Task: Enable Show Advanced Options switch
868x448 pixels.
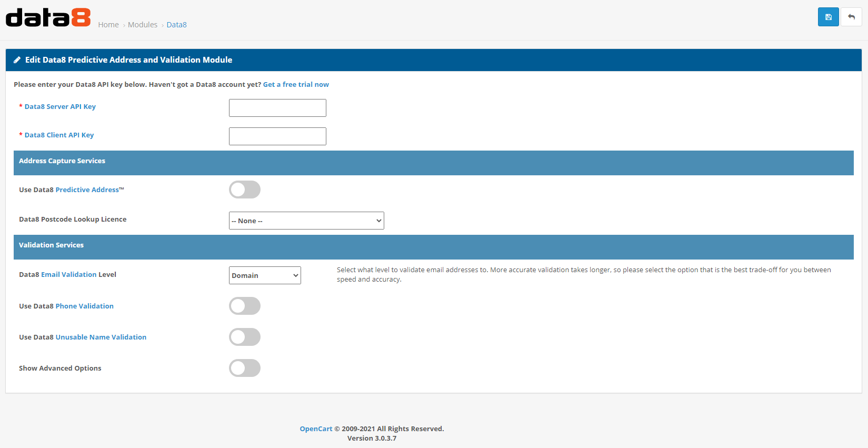Action: coord(245,368)
